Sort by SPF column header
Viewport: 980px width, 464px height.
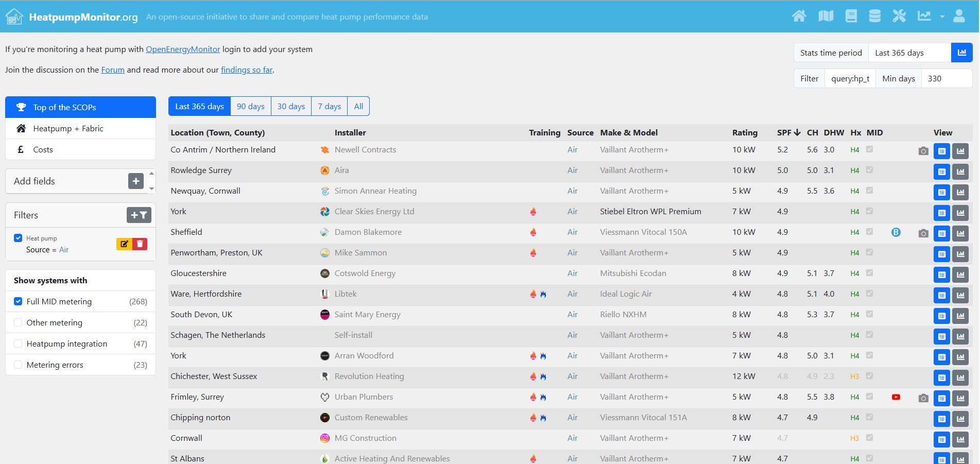coord(788,132)
